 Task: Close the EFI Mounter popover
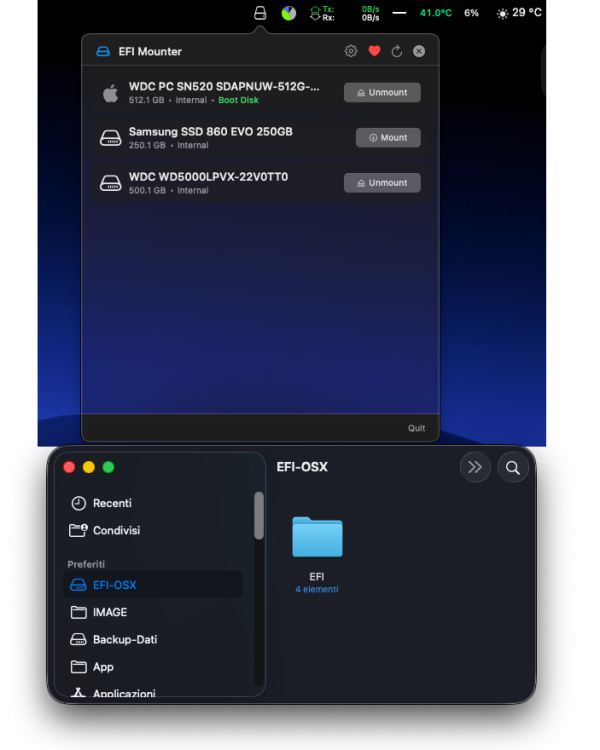pyautogui.click(x=419, y=51)
